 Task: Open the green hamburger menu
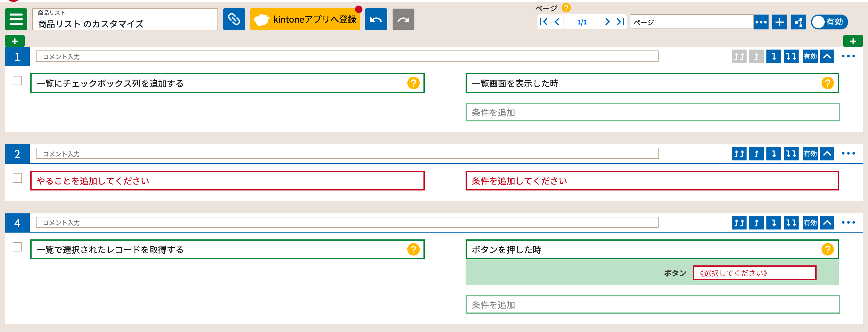[x=16, y=19]
